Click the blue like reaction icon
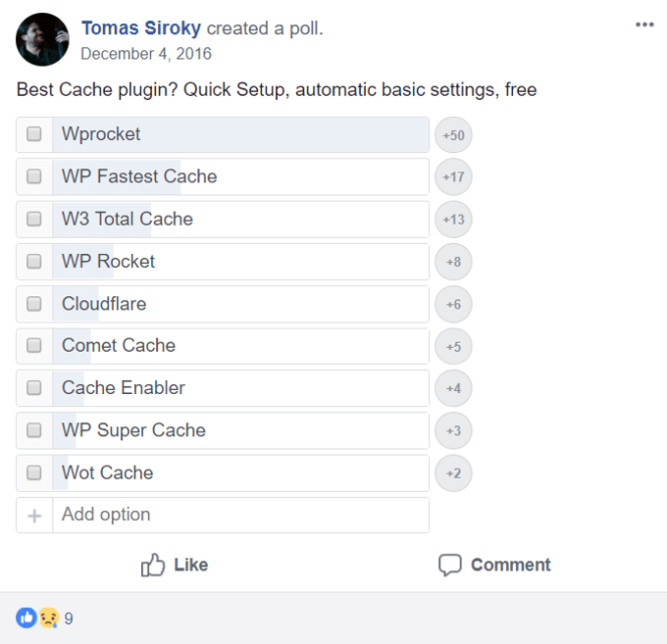Viewport: 667px width, 644px height. point(26,618)
